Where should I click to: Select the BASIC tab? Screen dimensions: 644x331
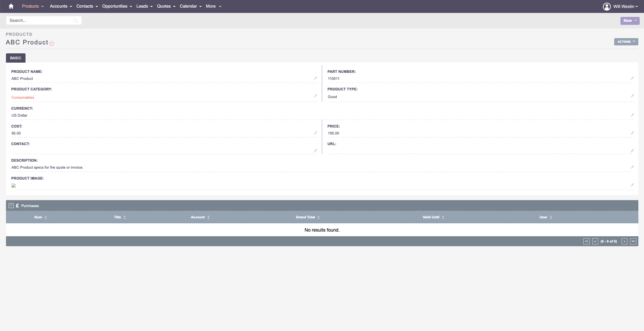point(16,58)
